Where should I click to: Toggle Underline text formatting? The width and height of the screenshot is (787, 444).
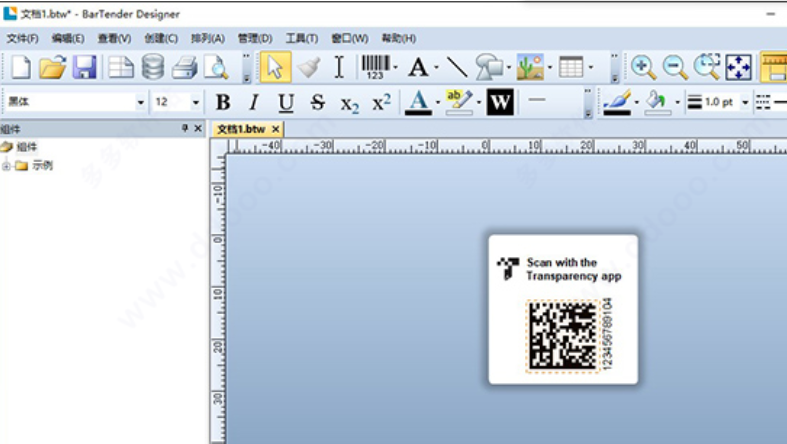(286, 102)
